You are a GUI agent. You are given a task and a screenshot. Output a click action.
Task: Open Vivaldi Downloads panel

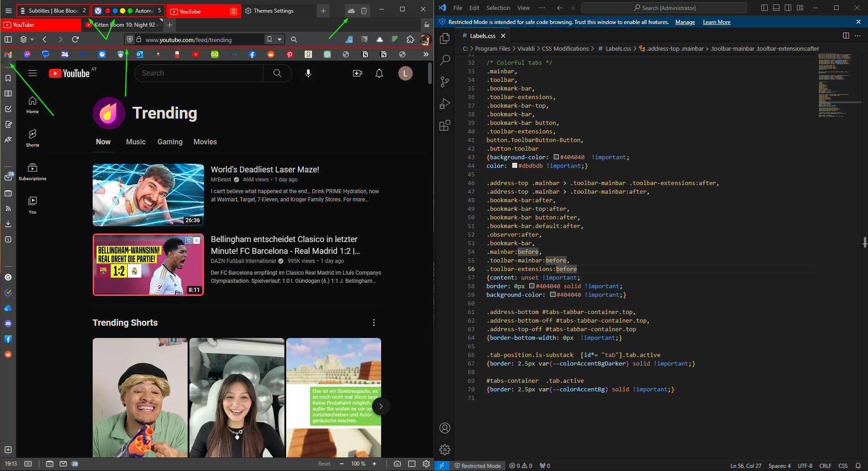(8, 224)
